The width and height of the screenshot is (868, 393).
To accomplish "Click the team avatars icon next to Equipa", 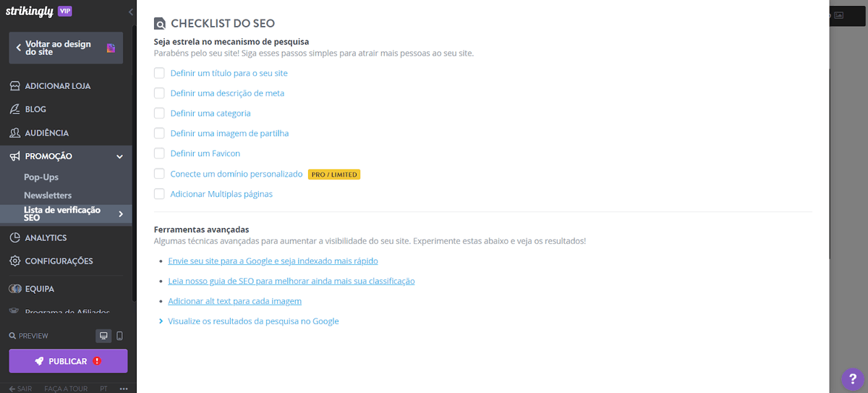I will [14, 289].
